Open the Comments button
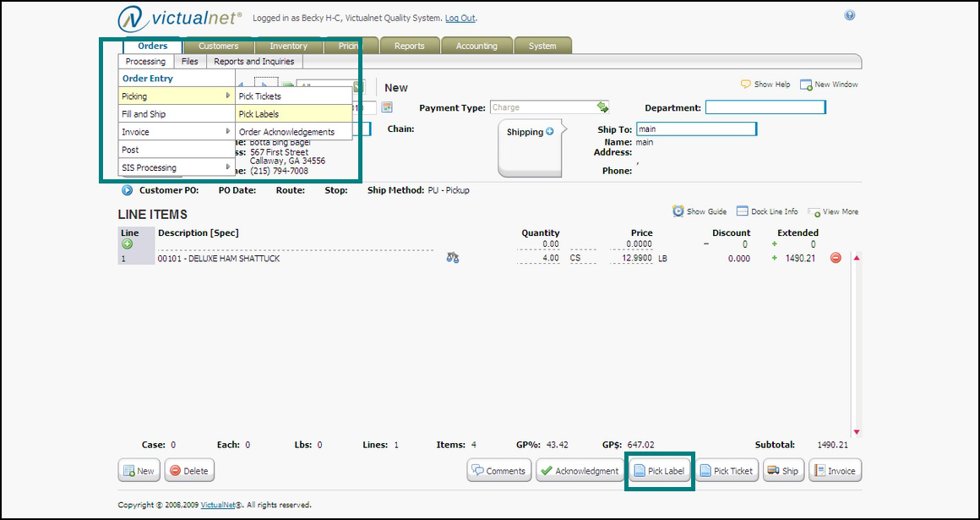The width and height of the screenshot is (980, 520). (499, 471)
